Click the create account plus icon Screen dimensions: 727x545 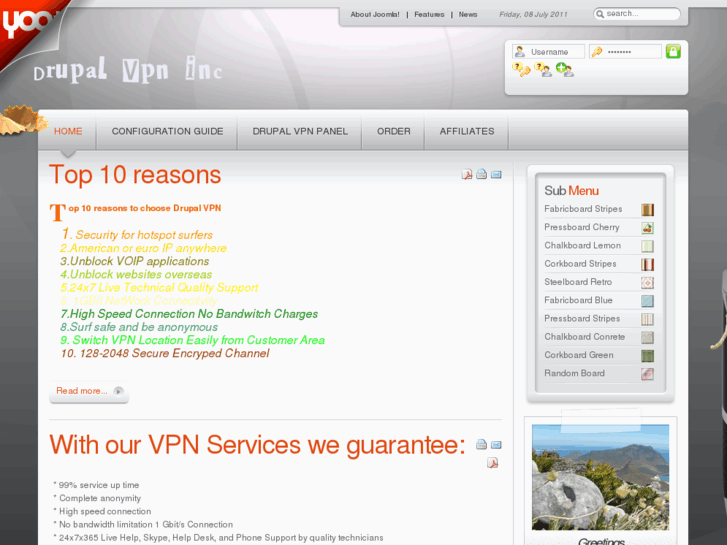[x=564, y=70]
